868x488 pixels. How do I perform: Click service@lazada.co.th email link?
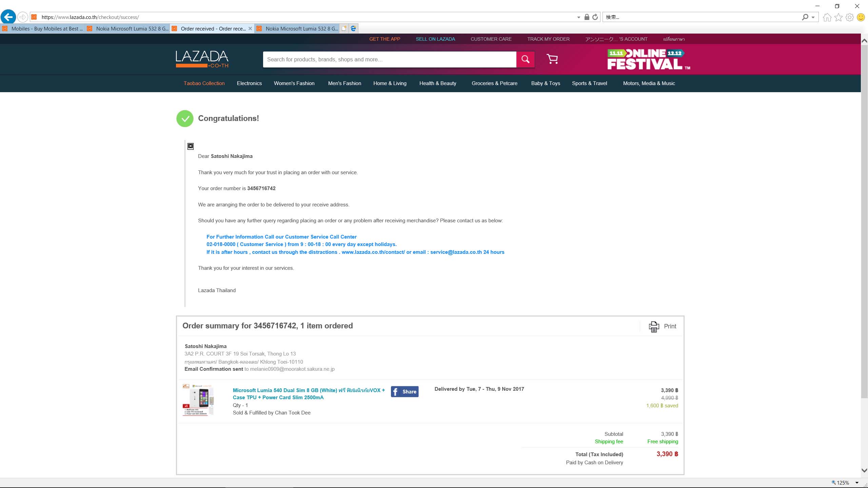point(456,252)
